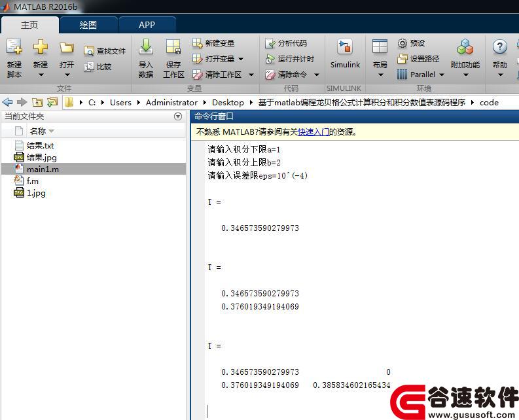The image size is (519, 420).
Task: Click the forward navigation arrow
Action: point(22,102)
